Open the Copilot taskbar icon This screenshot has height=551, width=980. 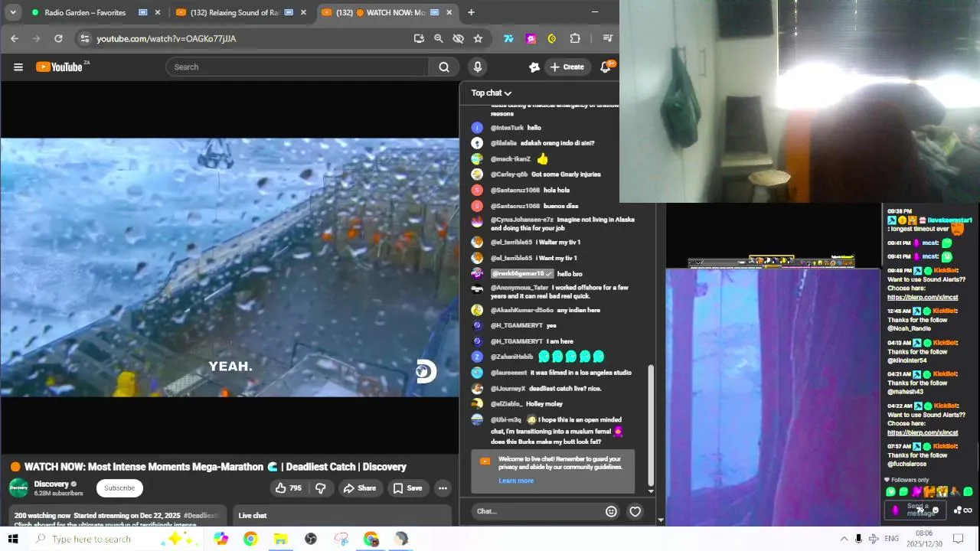coord(220,539)
